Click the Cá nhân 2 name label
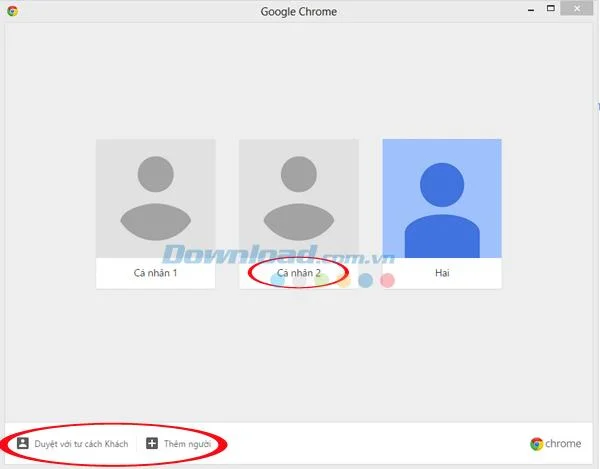Image resolution: width=600 pixels, height=469 pixels. click(x=299, y=273)
